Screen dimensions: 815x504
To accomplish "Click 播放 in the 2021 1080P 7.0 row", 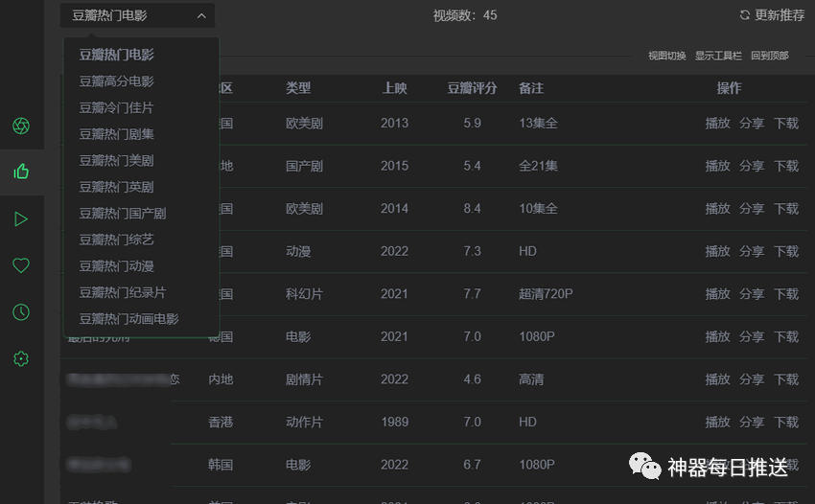I will click(718, 336).
